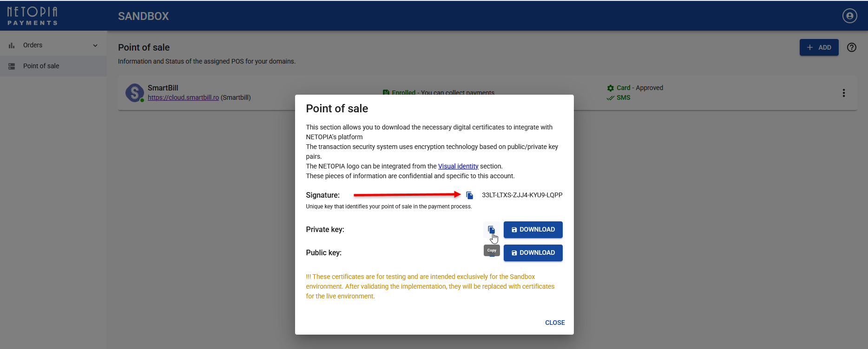Select Orders in the sidebar menu
The image size is (868, 349).
33,45
